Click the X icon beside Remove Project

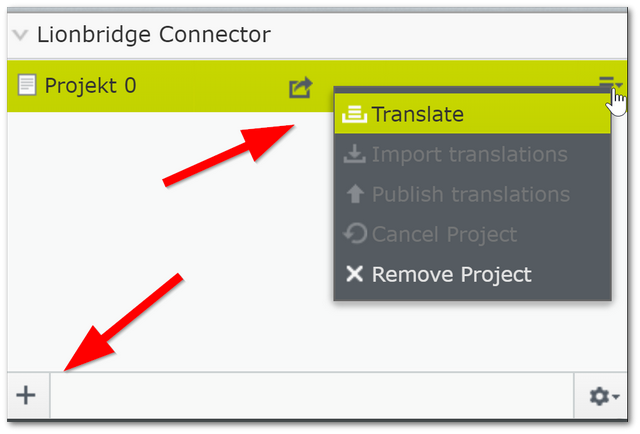tap(354, 274)
